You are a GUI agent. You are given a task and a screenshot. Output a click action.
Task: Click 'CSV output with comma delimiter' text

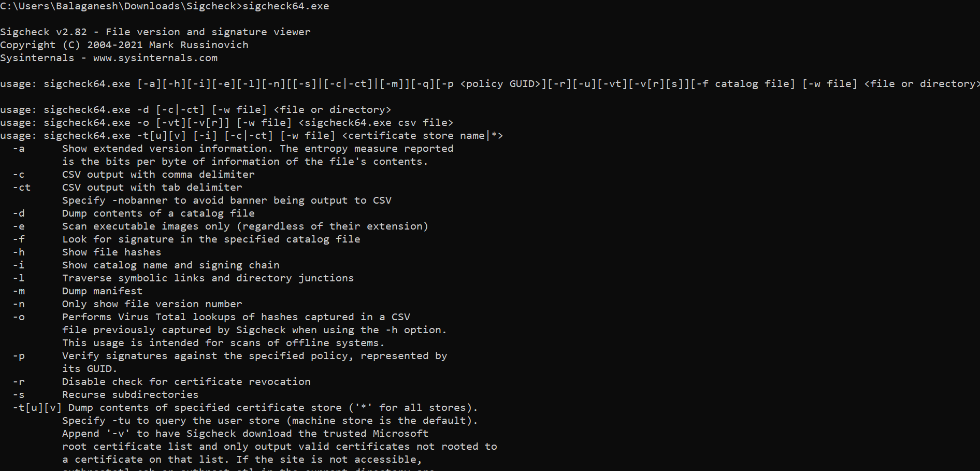point(158,175)
